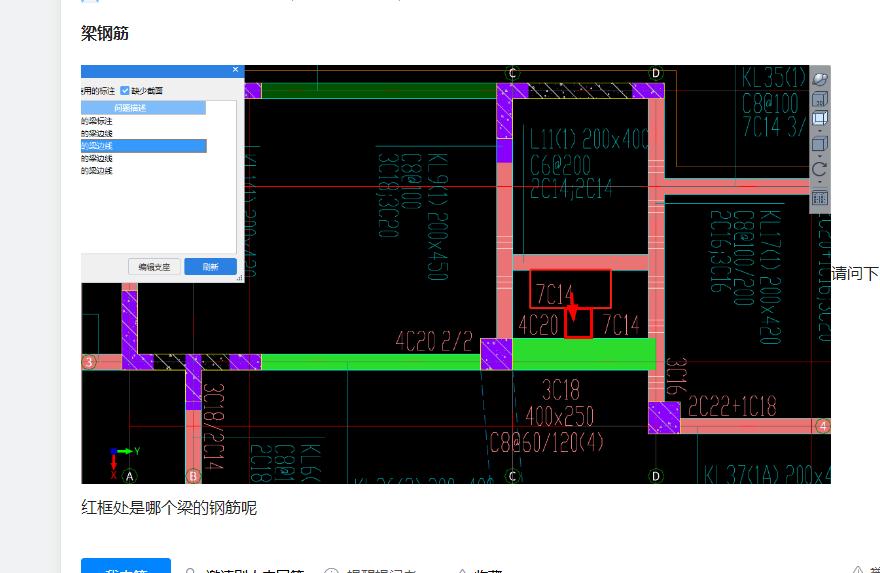
Task: Click axis bubble 3 on left edge
Action: click(89, 362)
